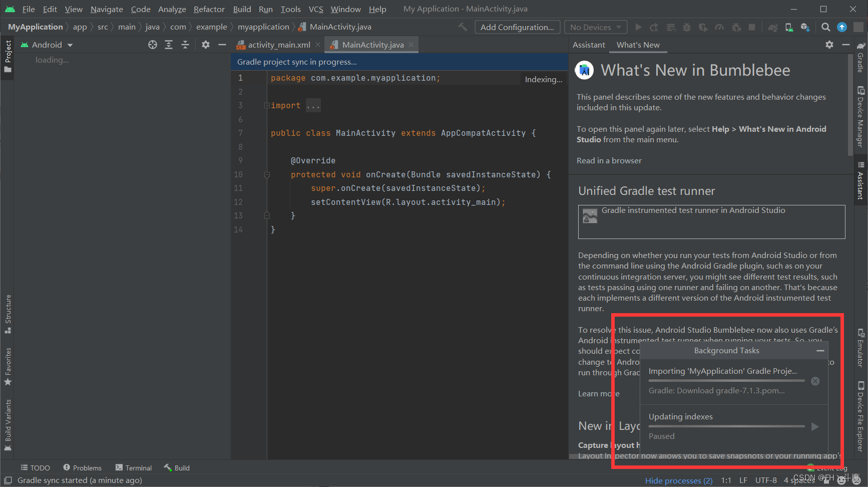Toggle the Structure tool window
868x487 pixels.
point(8,314)
